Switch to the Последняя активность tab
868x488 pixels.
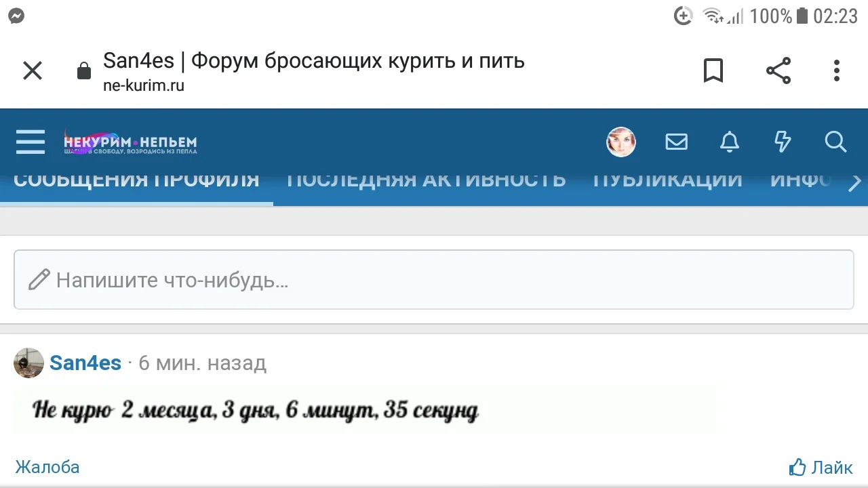pyautogui.click(x=427, y=179)
